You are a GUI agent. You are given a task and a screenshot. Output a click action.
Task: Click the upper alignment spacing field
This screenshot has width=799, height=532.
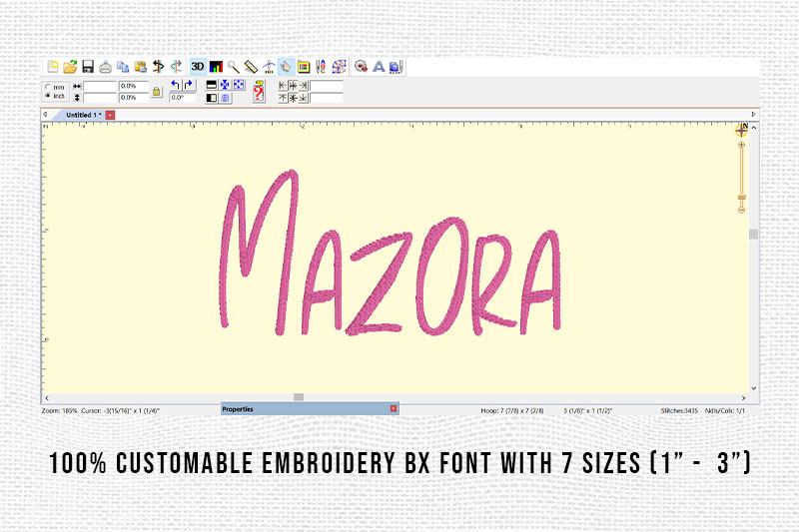[x=327, y=86]
